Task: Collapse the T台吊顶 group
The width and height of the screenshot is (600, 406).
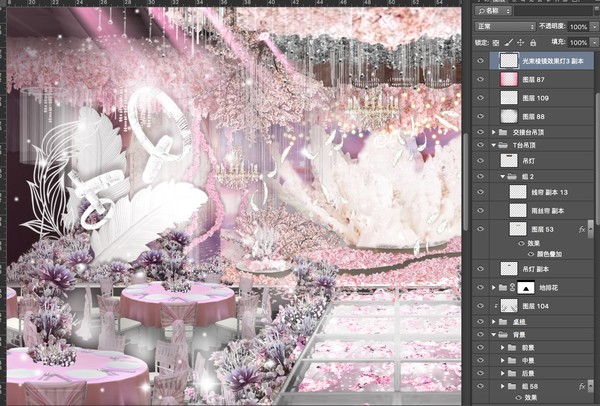Action: (494, 145)
